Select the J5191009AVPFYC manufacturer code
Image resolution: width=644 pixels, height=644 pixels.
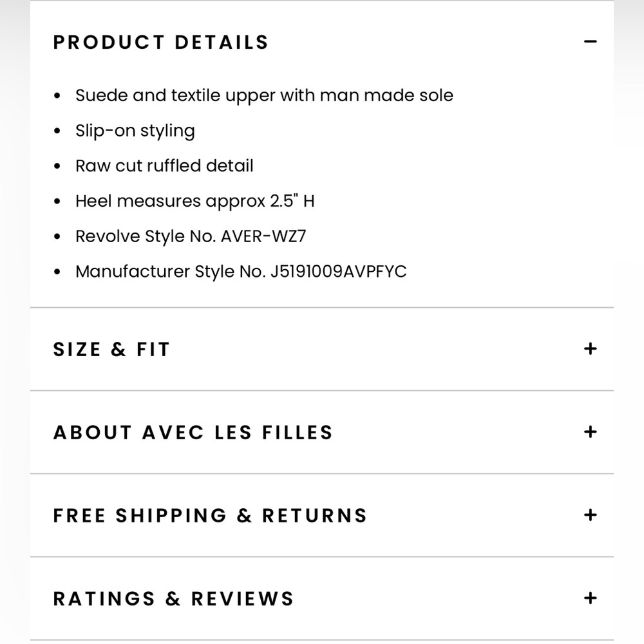(338, 271)
